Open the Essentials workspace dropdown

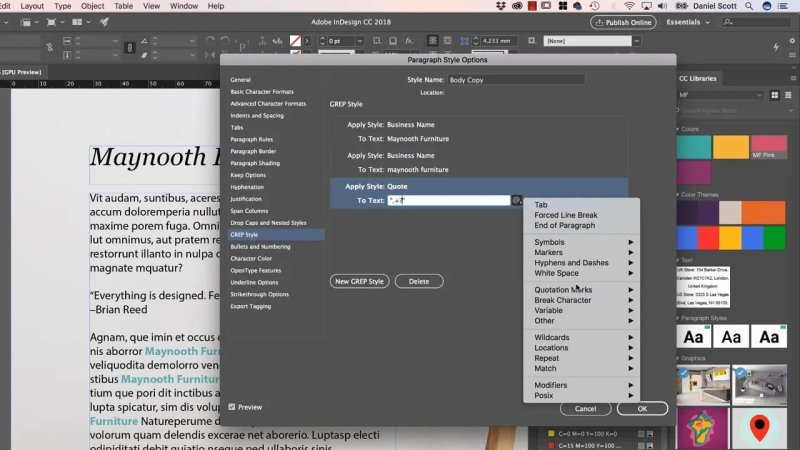[688, 22]
